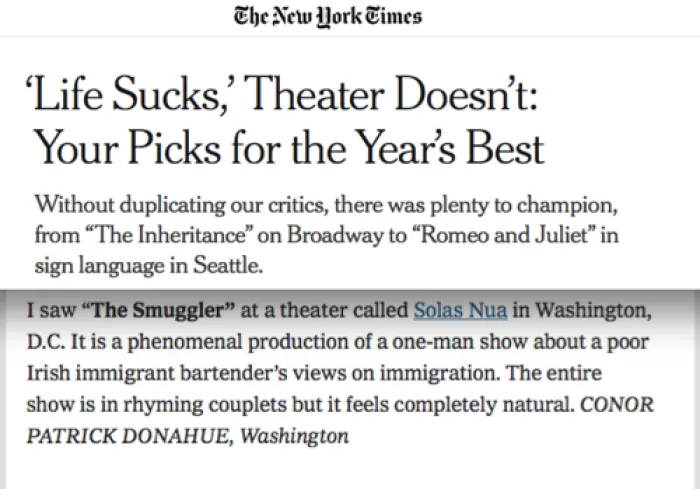The height and width of the screenshot is (489, 700).
Task: Click the bold "The Smuggler" title text
Action: coord(159,310)
